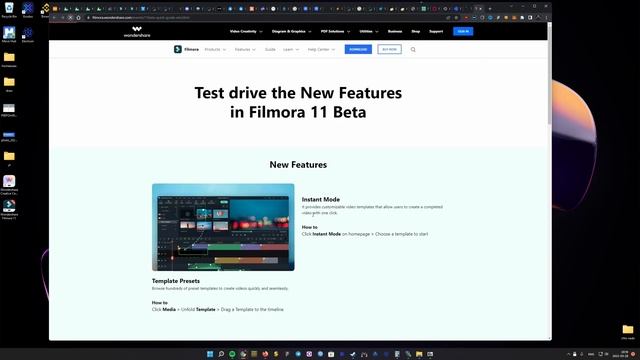640x360 pixels.
Task: Click the New Features heading
Action: point(298,164)
